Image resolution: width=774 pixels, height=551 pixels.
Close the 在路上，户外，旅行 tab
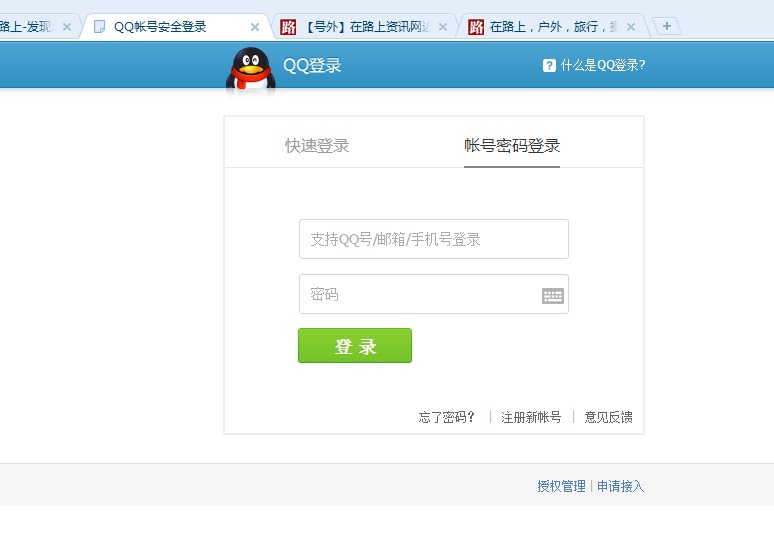[630, 27]
